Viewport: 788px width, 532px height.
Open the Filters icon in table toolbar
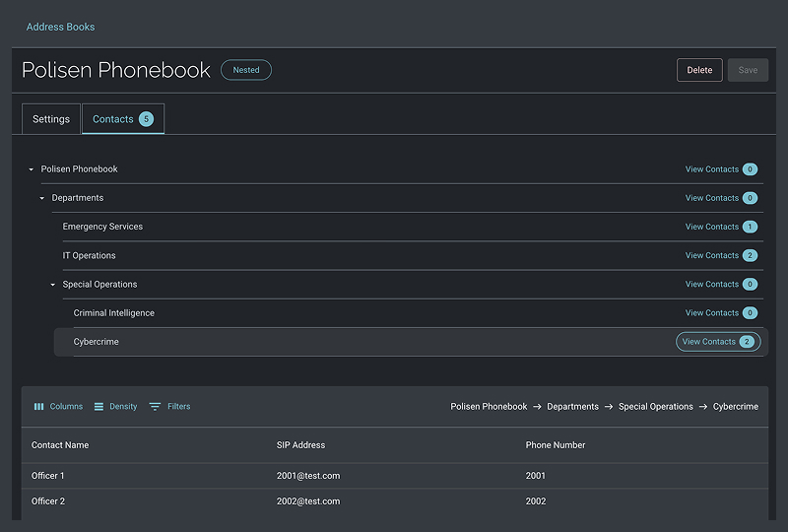tap(156, 407)
